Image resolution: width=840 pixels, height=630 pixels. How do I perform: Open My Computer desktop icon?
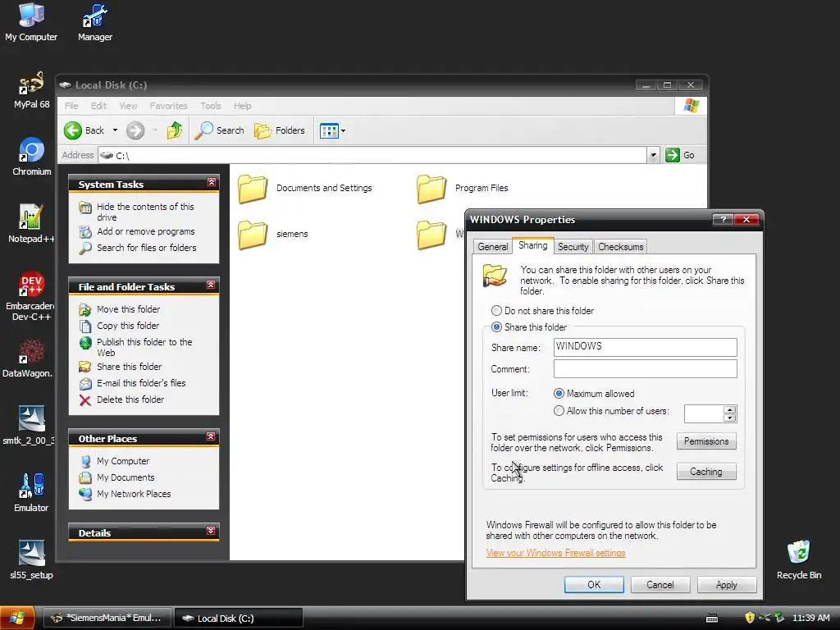[31, 22]
